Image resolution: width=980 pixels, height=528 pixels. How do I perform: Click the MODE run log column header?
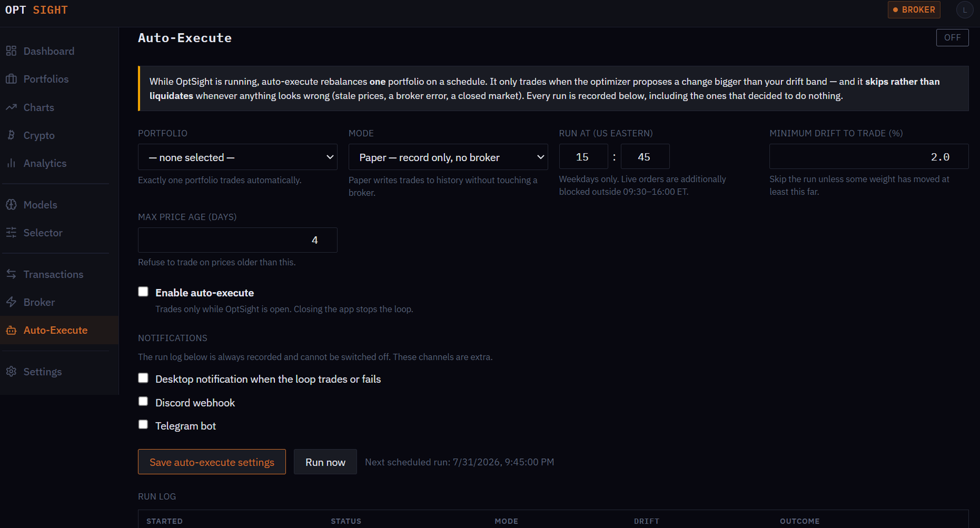[507, 521]
